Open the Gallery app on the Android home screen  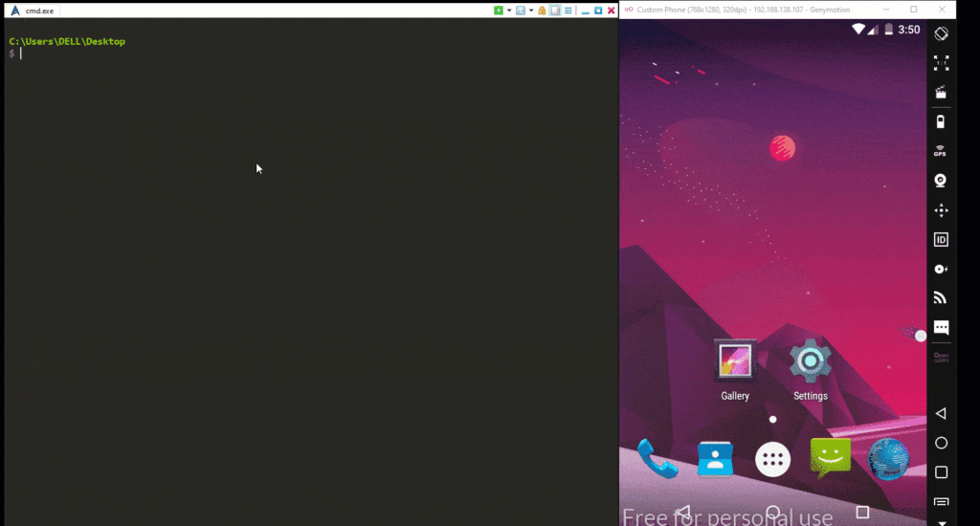click(x=735, y=370)
